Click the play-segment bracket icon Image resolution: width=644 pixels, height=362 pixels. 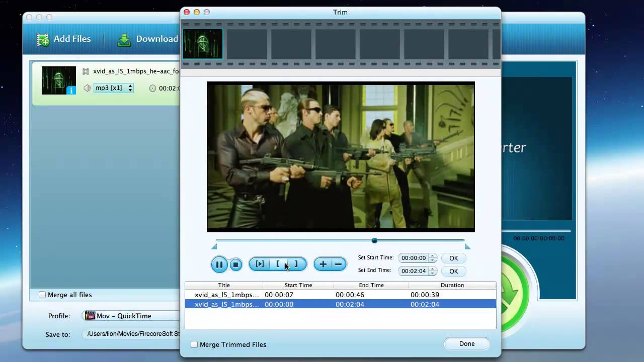pyautogui.click(x=260, y=264)
